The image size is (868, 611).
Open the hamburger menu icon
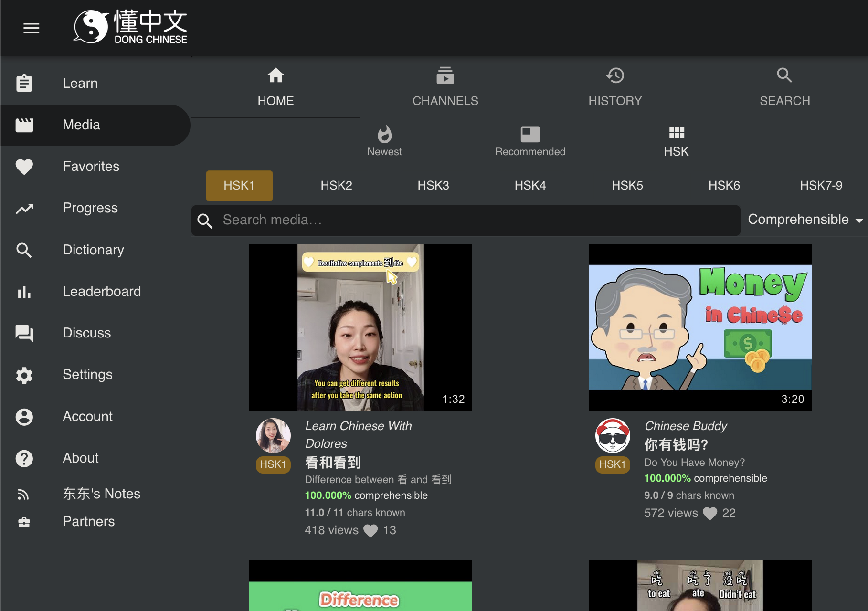(x=32, y=28)
